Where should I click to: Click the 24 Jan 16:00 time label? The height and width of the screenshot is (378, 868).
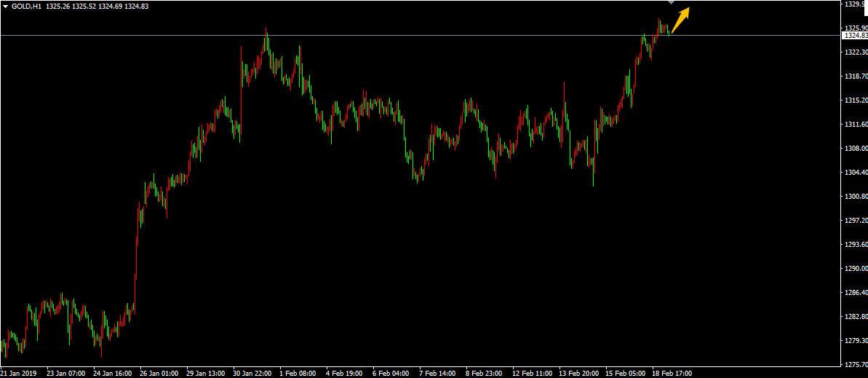pyautogui.click(x=112, y=374)
